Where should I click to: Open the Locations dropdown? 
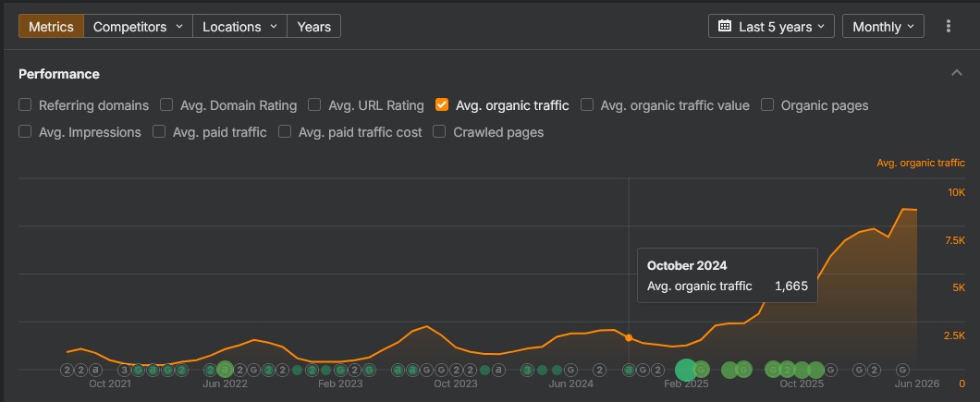240,26
